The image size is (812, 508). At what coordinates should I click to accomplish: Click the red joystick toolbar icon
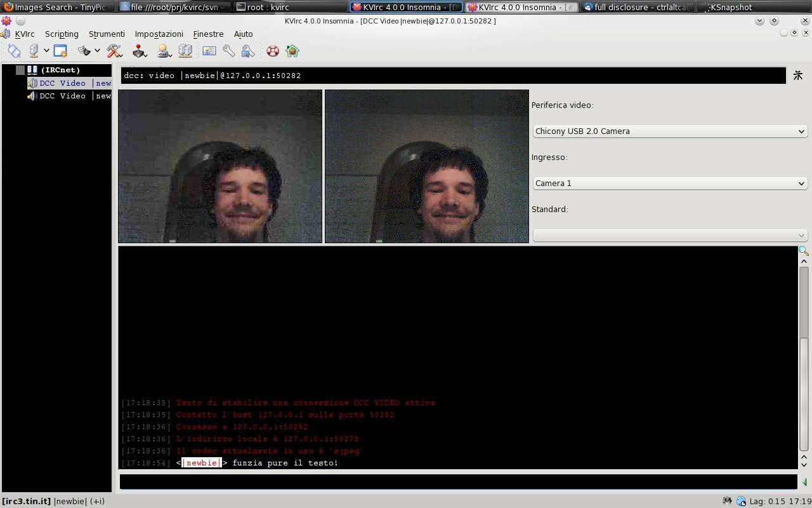tap(140, 51)
